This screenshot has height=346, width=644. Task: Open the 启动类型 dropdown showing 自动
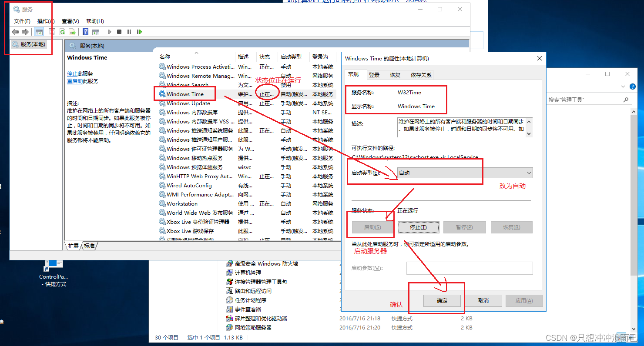tap(465, 173)
